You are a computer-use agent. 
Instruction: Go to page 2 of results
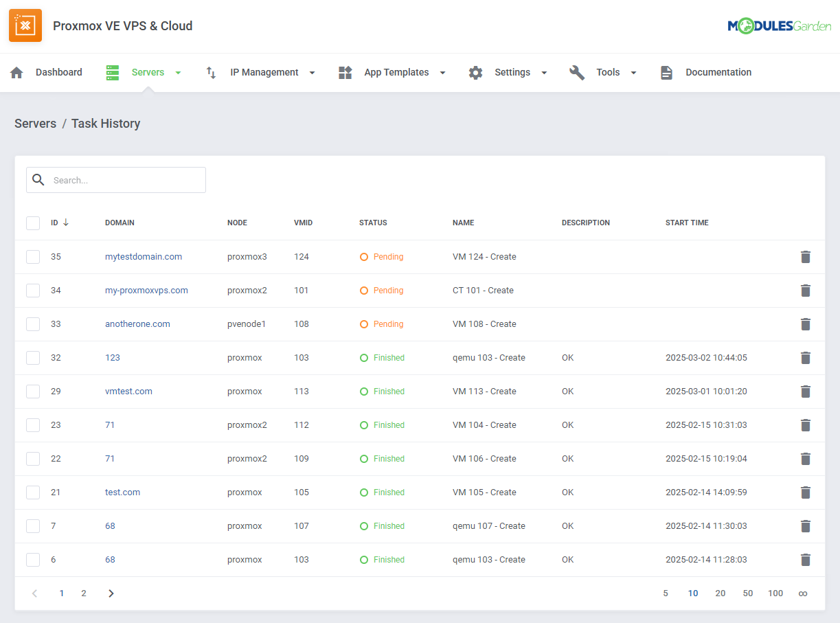coord(83,593)
